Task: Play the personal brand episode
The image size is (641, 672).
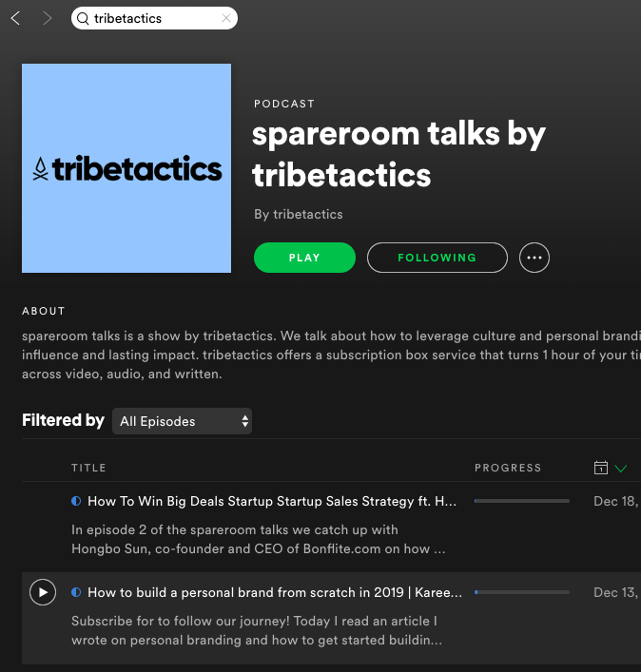Action: point(43,592)
